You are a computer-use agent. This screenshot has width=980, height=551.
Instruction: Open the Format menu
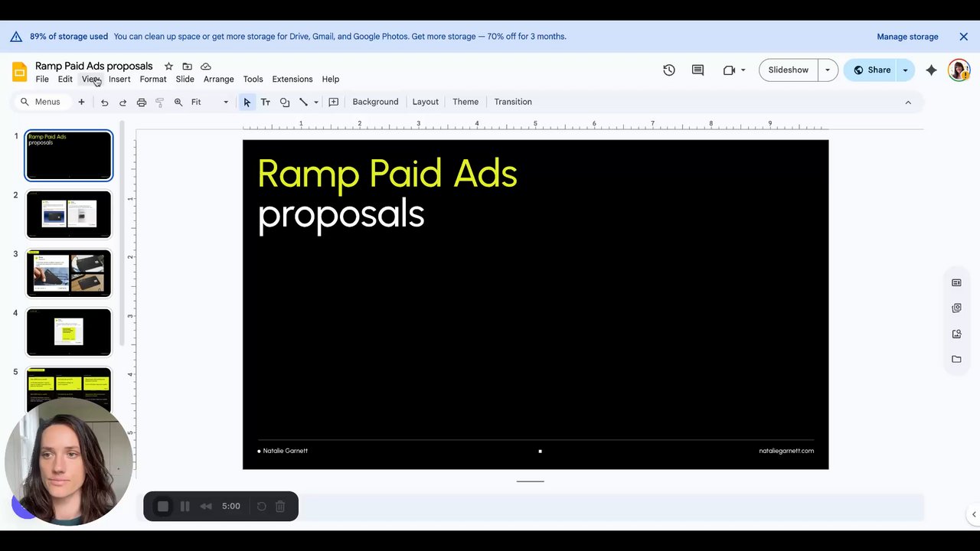pos(153,79)
